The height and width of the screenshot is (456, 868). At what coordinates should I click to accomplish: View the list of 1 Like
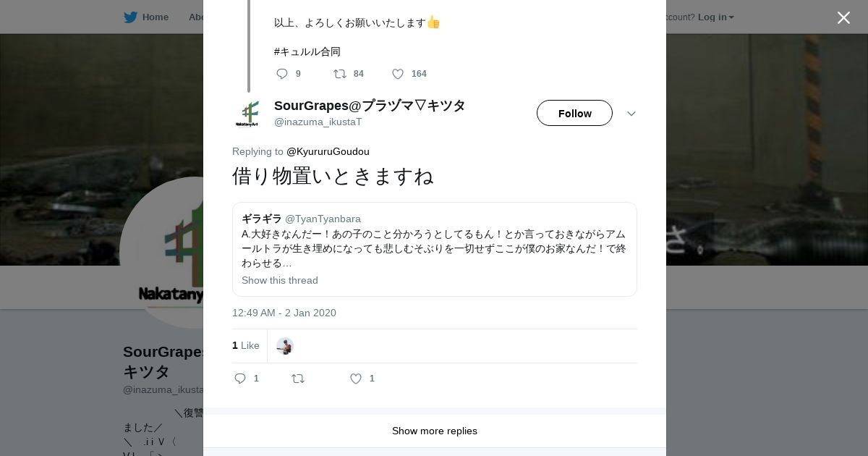246,345
